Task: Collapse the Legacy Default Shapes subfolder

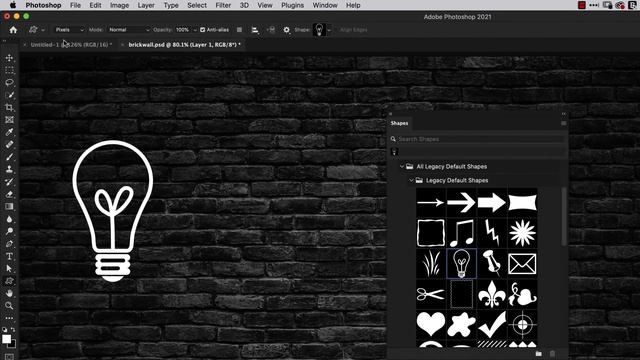Action: [x=411, y=180]
